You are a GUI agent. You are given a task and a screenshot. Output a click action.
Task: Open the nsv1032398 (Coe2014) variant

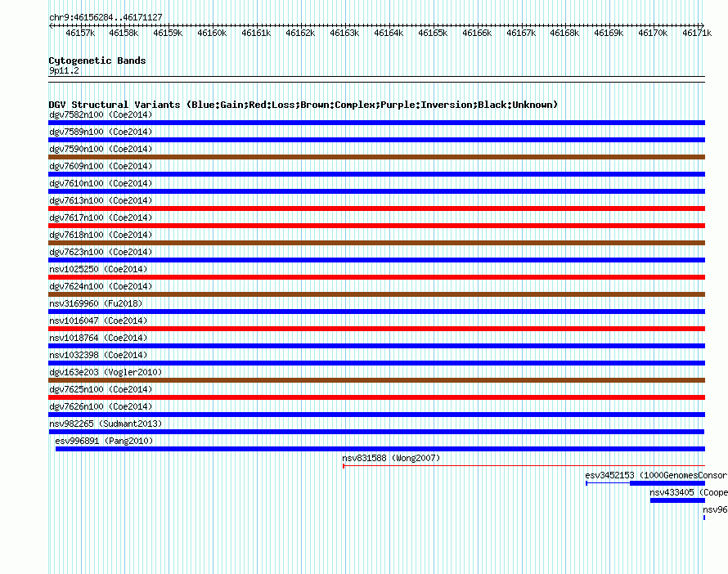coord(98,355)
